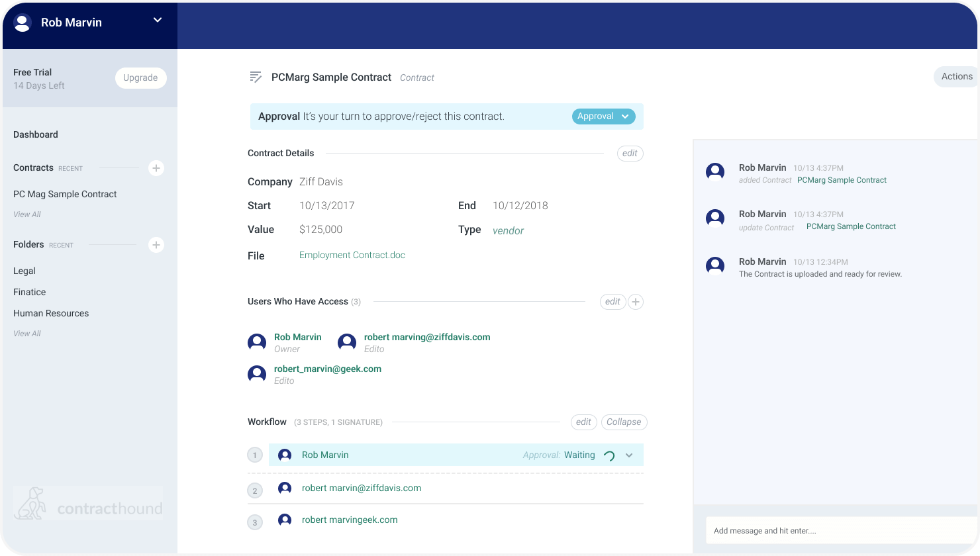Click robert marvingeek.com workflow avatar
This screenshot has width=980, height=556.
pos(285,520)
